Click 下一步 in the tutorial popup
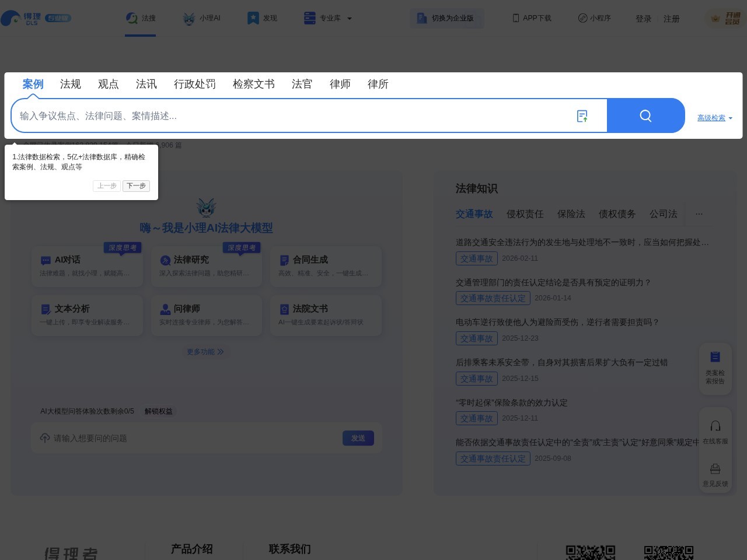This screenshot has width=747, height=560. (x=136, y=185)
